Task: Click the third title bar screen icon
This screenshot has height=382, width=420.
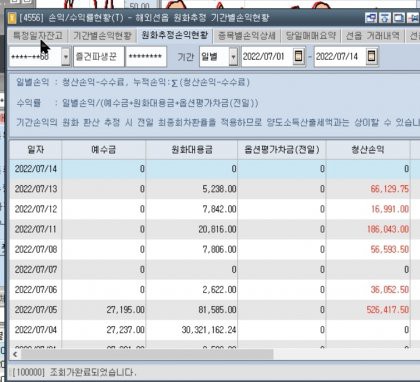Action: click(x=399, y=18)
